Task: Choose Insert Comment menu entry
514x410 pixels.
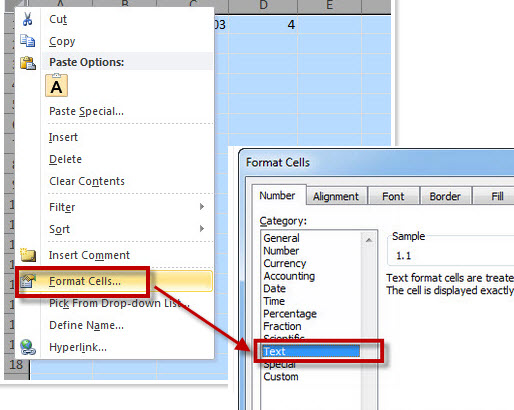Action: point(89,255)
